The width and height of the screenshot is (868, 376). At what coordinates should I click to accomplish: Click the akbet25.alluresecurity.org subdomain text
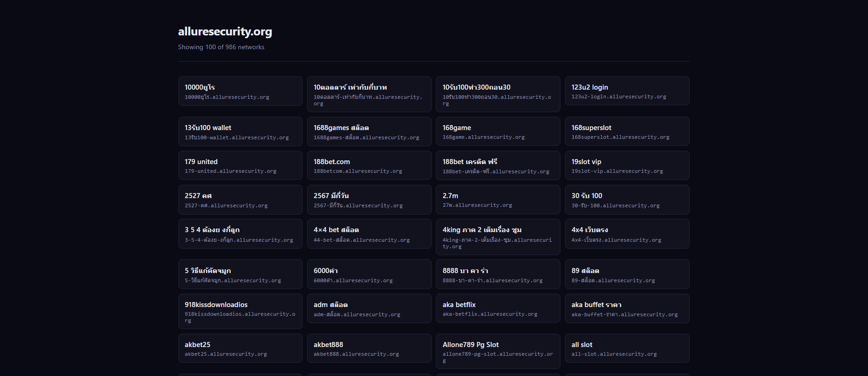(x=226, y=354)
